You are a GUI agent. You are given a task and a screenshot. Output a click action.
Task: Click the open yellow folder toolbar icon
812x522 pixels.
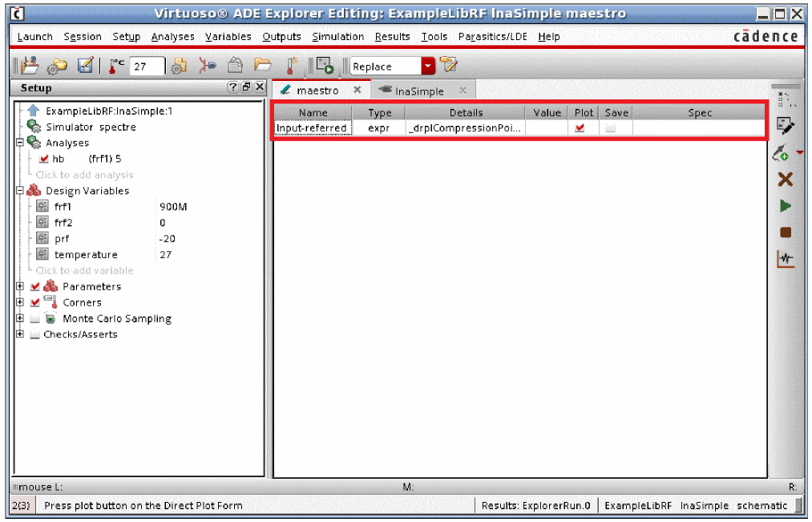coord(263,65)
